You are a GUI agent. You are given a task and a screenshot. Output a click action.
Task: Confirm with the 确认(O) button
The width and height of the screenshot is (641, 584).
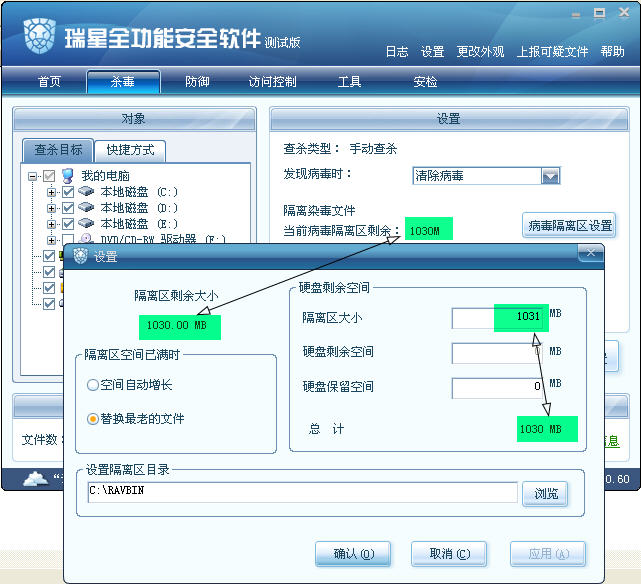pos(353,554)
